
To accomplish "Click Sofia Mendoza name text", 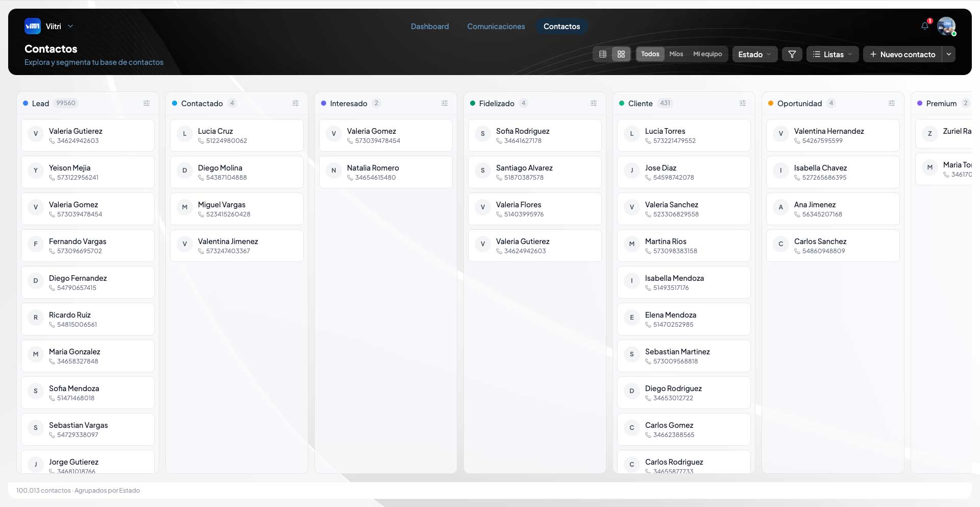I will 74,389.
